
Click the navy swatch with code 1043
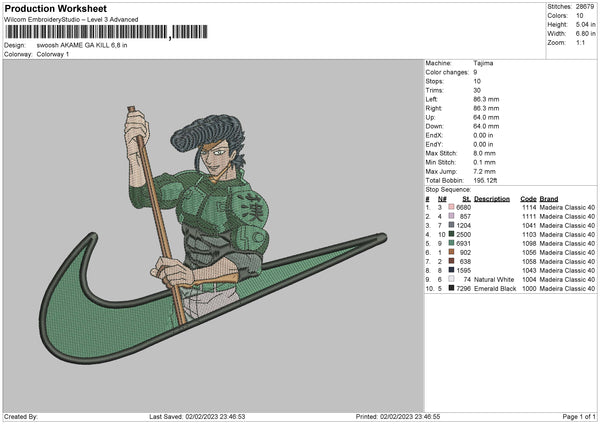tap(451, 270)
